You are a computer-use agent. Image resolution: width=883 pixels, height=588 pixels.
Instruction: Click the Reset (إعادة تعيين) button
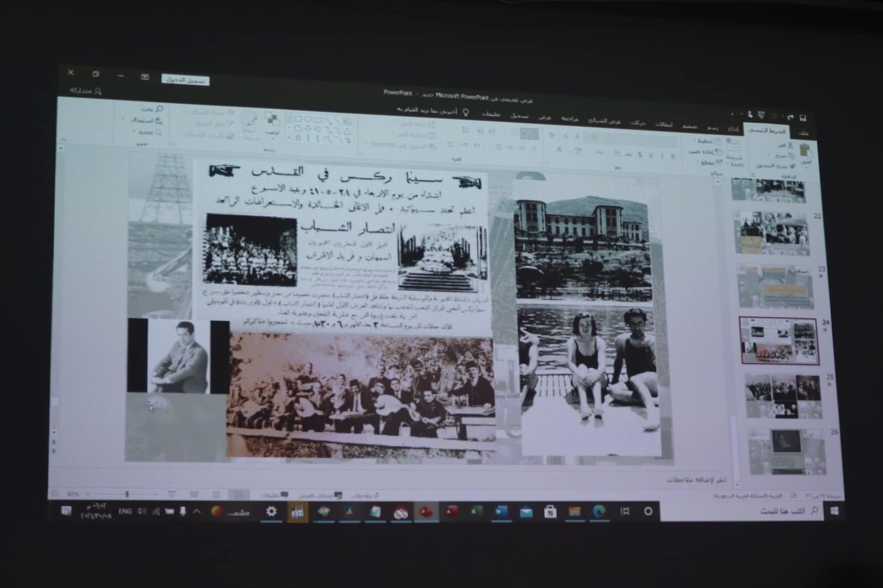pos(705,152)
